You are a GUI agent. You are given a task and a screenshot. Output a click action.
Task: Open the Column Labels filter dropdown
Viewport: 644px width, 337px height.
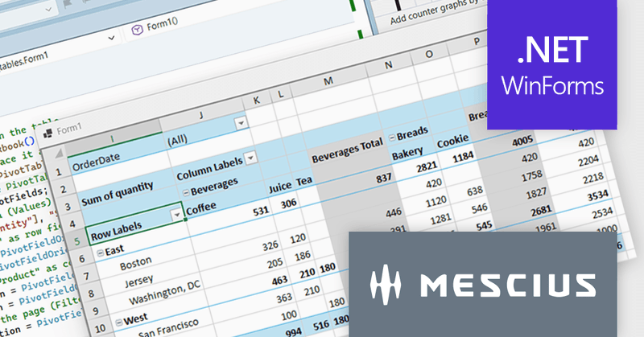point(250,157)
